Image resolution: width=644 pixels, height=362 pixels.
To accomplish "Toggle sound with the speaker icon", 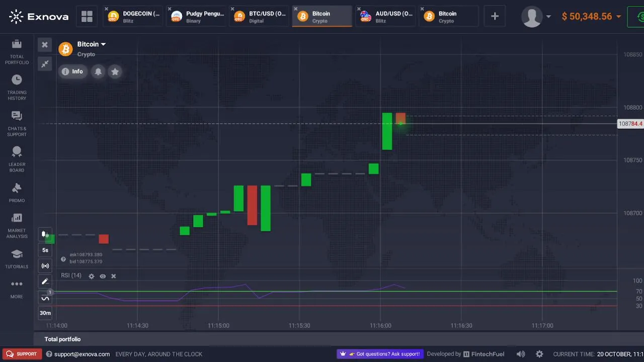I will (521, 354).
